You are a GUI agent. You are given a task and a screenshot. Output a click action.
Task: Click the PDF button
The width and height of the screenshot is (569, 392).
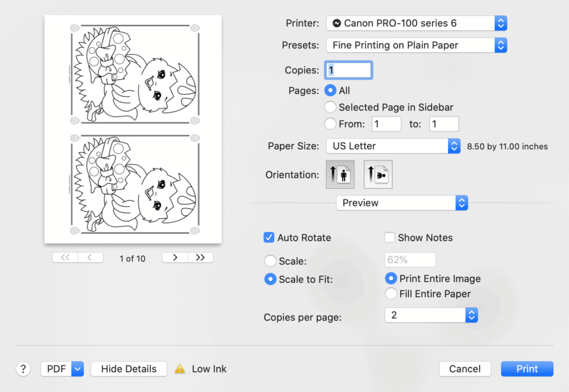click(x=56, y=369)
